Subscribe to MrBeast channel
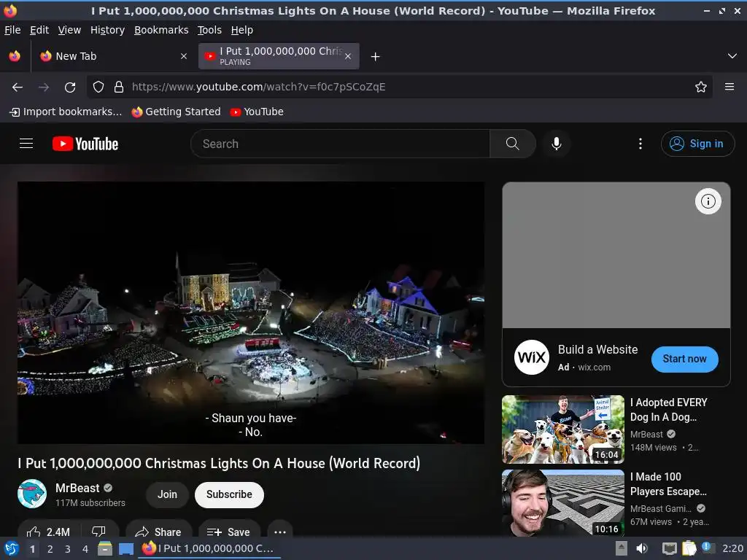Screen dimensions: 747x560 coord(229,494)
